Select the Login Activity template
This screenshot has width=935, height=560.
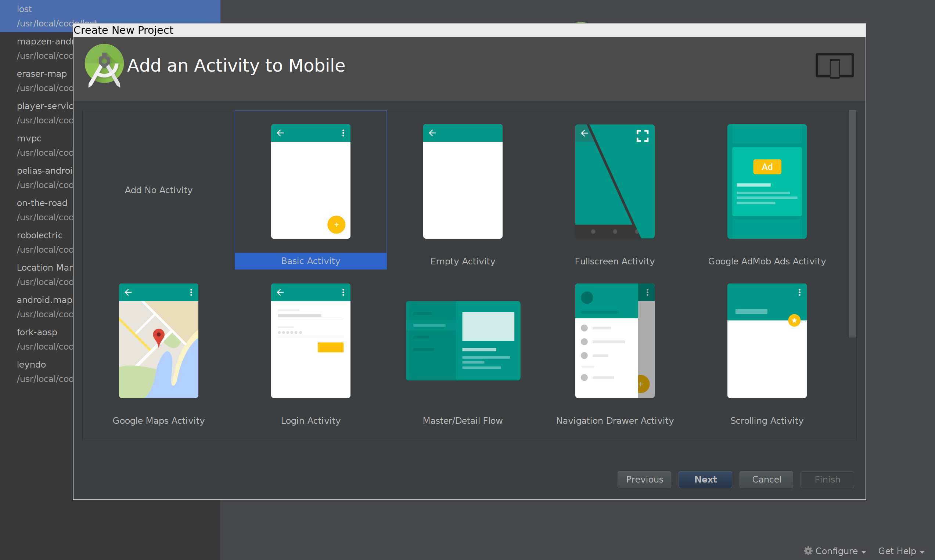pos(310,340)
